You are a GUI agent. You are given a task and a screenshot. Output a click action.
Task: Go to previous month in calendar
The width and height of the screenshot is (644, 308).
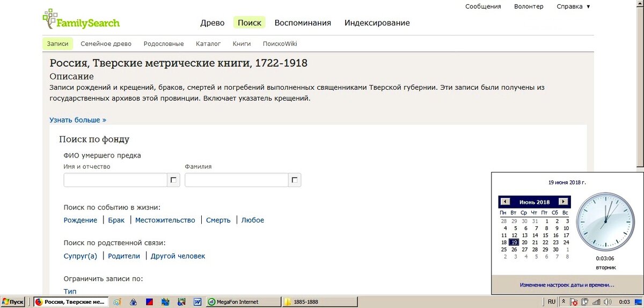tap(505, 202)
